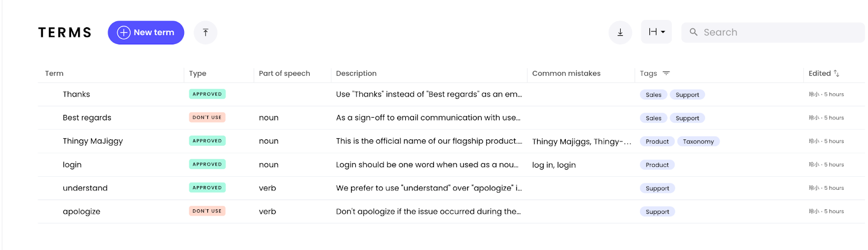Click the Term column header
The width and height of the screenshot is (868, 250).
pos(54,73)
